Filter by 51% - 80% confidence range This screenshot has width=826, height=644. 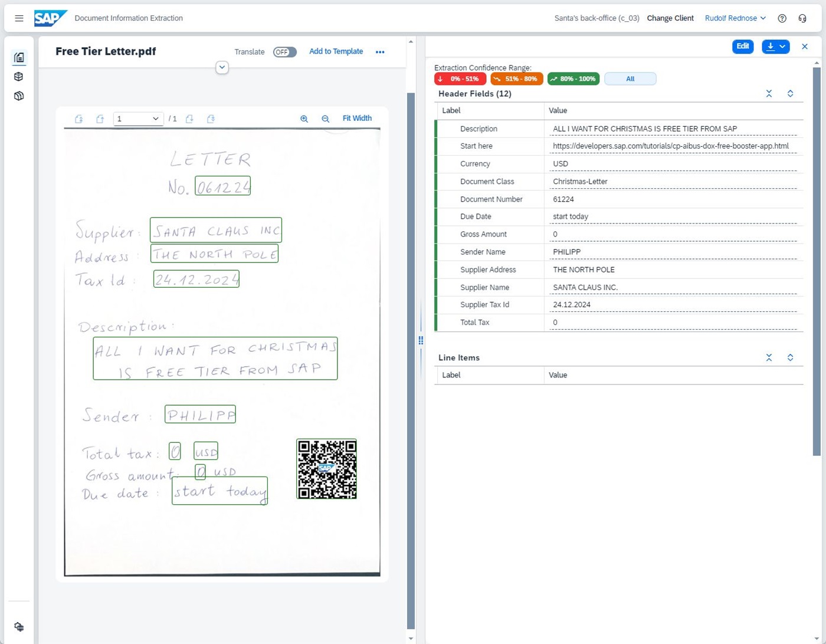[x=517, y=78]
